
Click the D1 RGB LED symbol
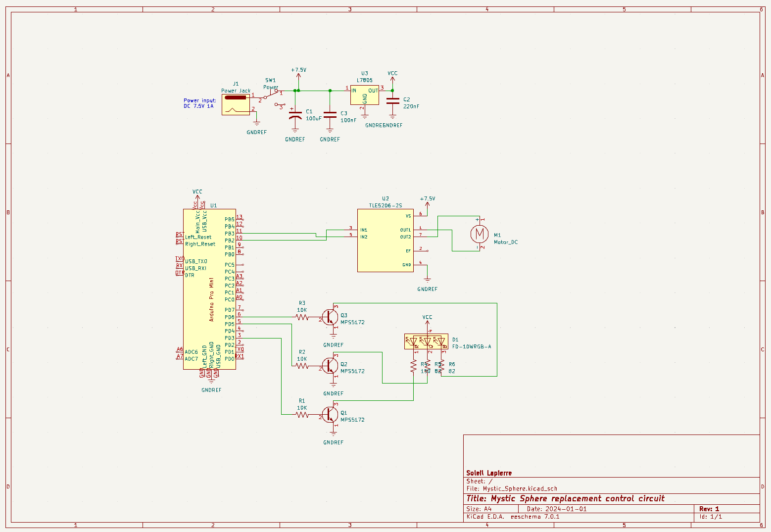click(x=426, y=341)
